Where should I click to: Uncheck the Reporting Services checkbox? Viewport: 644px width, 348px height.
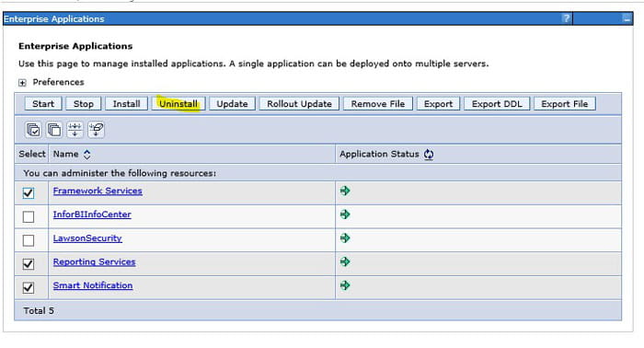[29, 264]
